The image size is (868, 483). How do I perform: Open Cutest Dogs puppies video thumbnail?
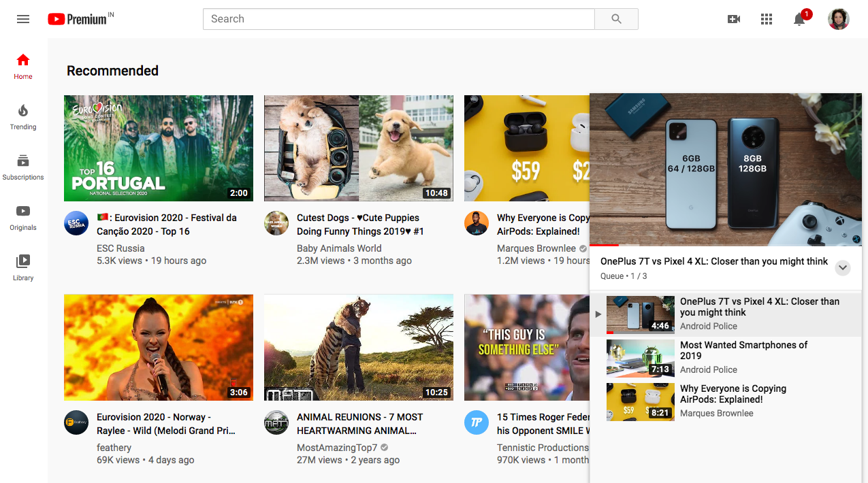pos(359,148)
